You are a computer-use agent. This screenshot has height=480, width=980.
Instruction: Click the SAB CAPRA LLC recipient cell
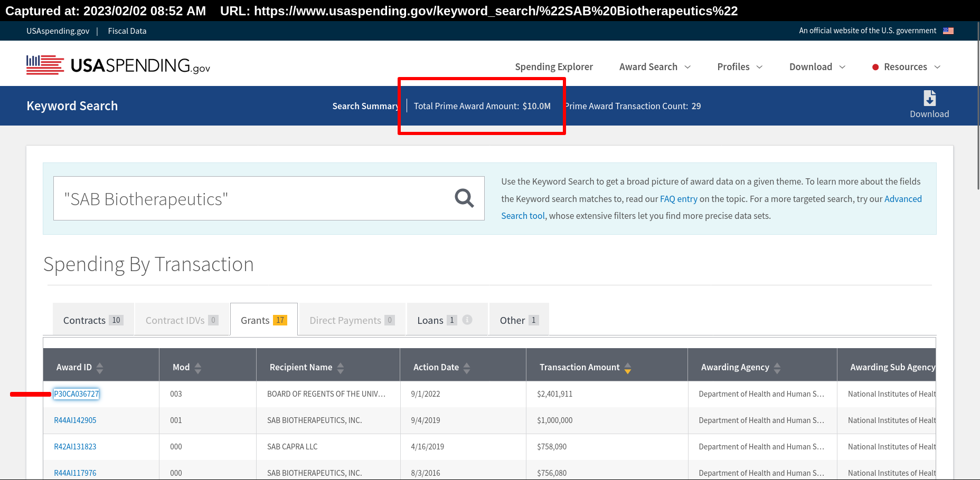coord(328,447)
